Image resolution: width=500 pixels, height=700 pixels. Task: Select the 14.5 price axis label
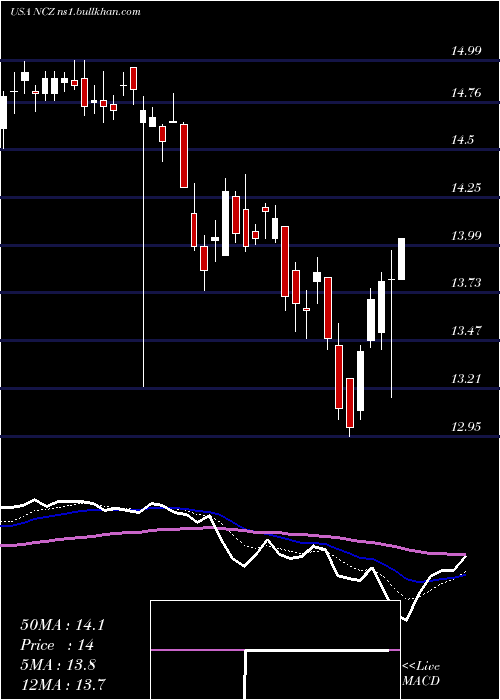point(462,140)
